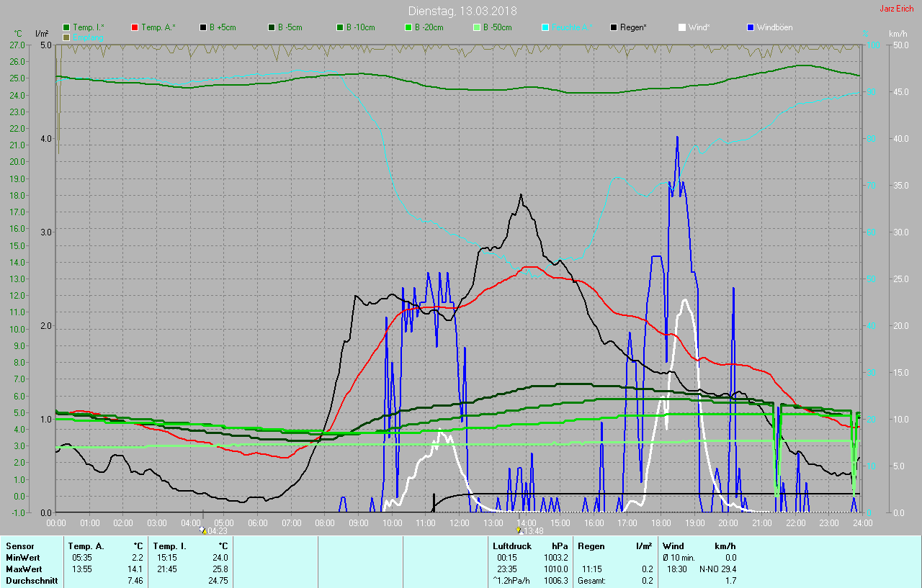Select the light green B -50cm swatch
The height and width of the screenshot is (588, 922).
(476, 27)
